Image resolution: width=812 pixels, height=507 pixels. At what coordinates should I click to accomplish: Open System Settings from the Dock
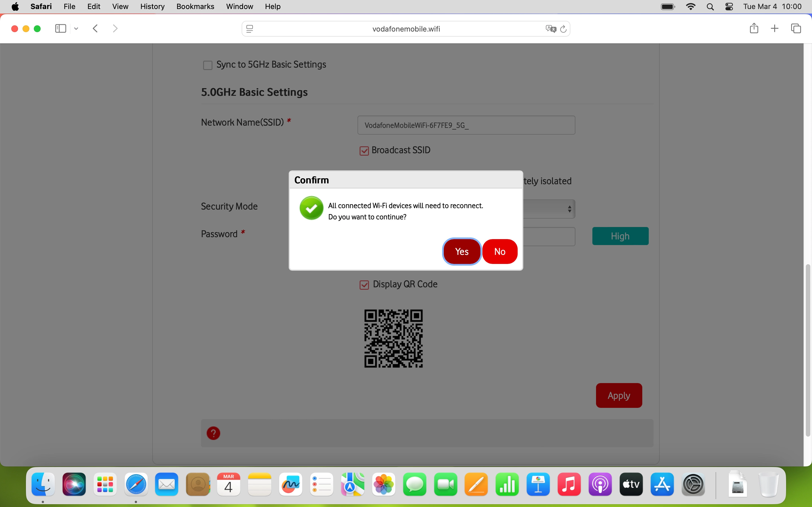click(693, 484)
